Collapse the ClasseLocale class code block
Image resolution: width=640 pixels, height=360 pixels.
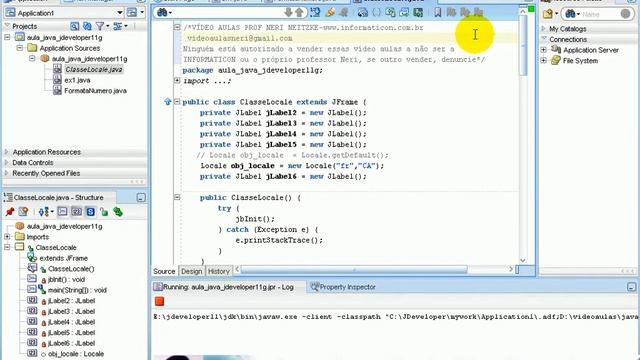click(177, 102)
